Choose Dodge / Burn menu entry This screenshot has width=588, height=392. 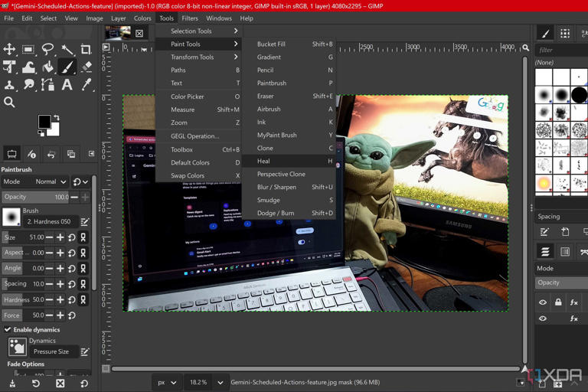289,213
